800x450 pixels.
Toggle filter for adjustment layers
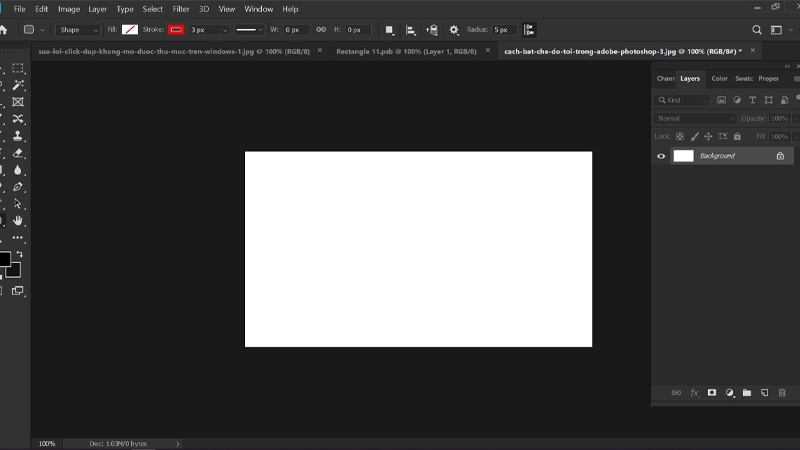(x=737, y=100)
